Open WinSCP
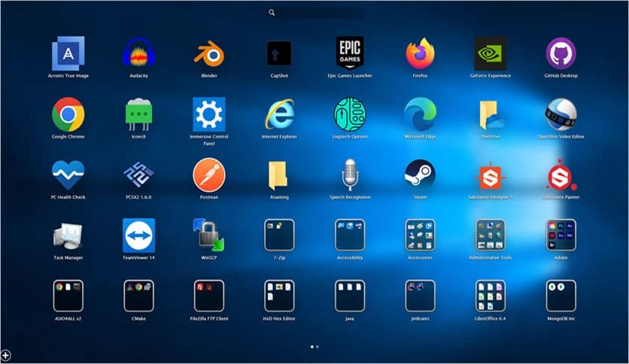 (x=209, y=235)
